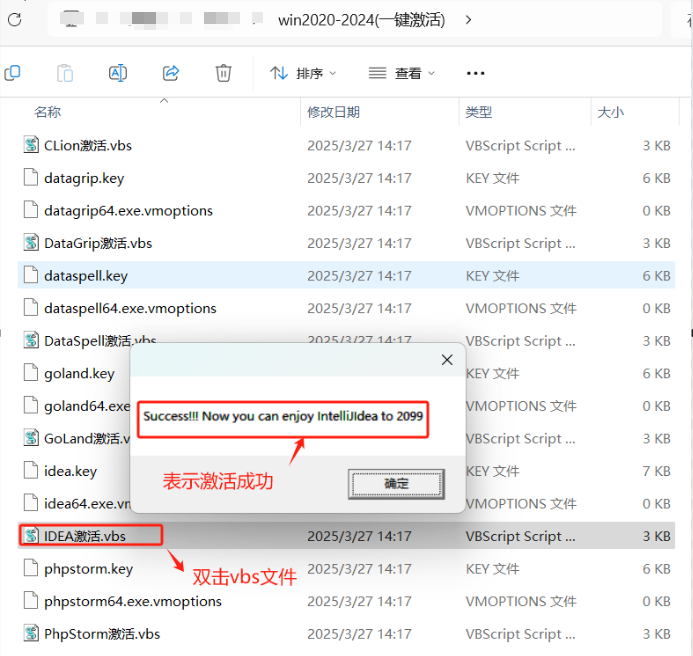Click the refresh icon in address bar

(15, 19)
